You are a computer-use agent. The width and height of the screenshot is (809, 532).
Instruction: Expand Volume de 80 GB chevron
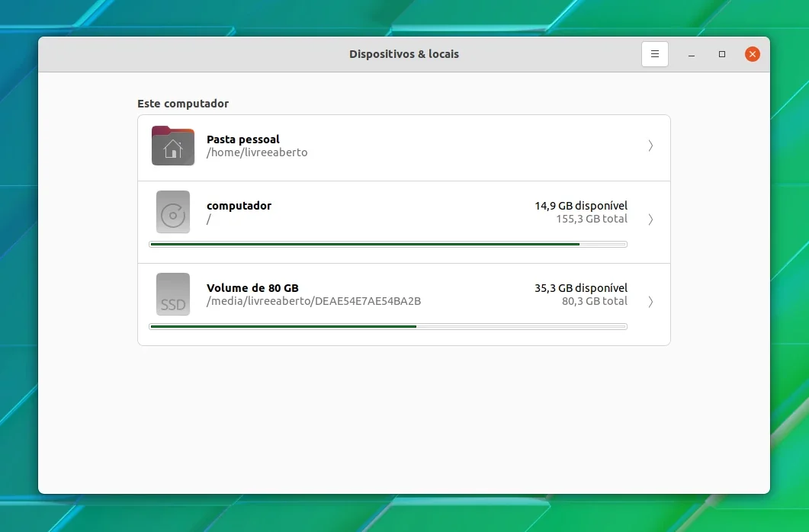650,302
